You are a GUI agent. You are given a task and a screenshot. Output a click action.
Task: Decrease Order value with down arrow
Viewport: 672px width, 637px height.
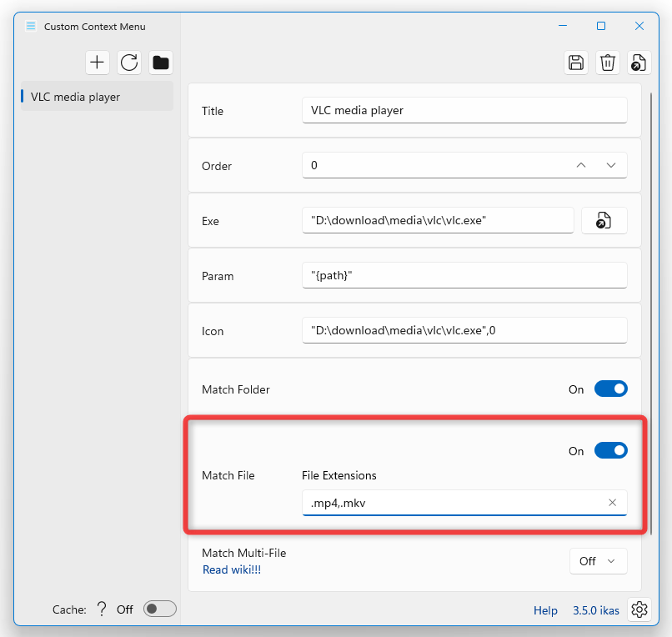611,165
